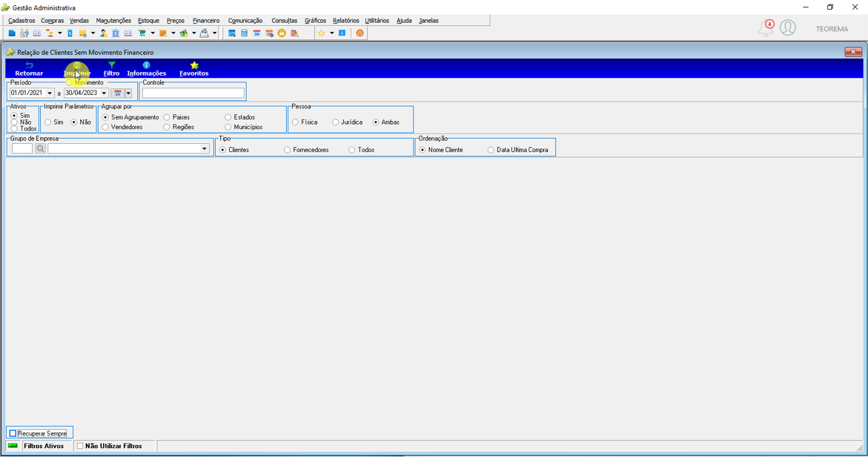Open the green money bills toolbar icon

[x=184, y=33]
